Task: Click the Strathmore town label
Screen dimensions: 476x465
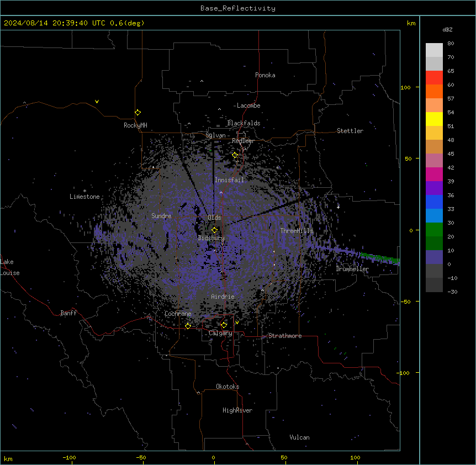Action: click(x=285, y=336)
